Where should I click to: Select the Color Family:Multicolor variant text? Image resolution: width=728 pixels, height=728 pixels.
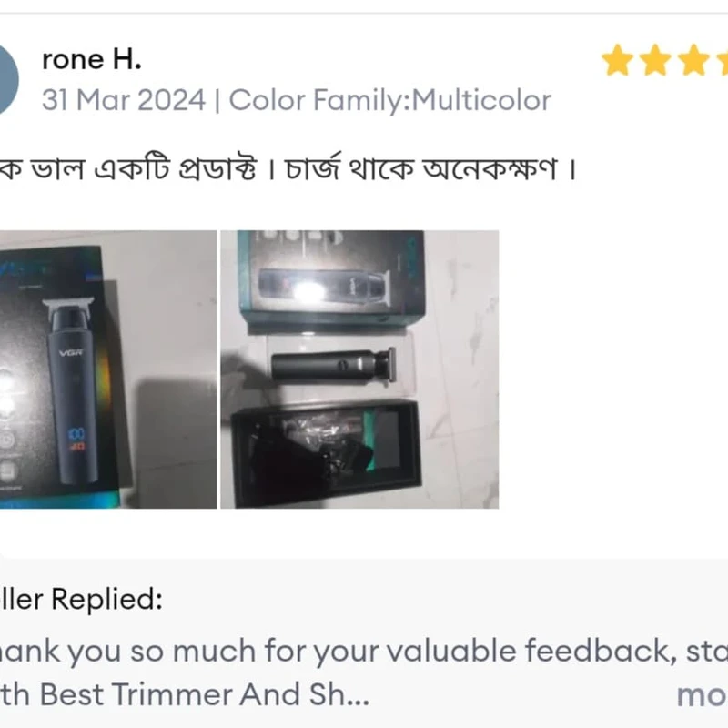[x=390, y=100]
